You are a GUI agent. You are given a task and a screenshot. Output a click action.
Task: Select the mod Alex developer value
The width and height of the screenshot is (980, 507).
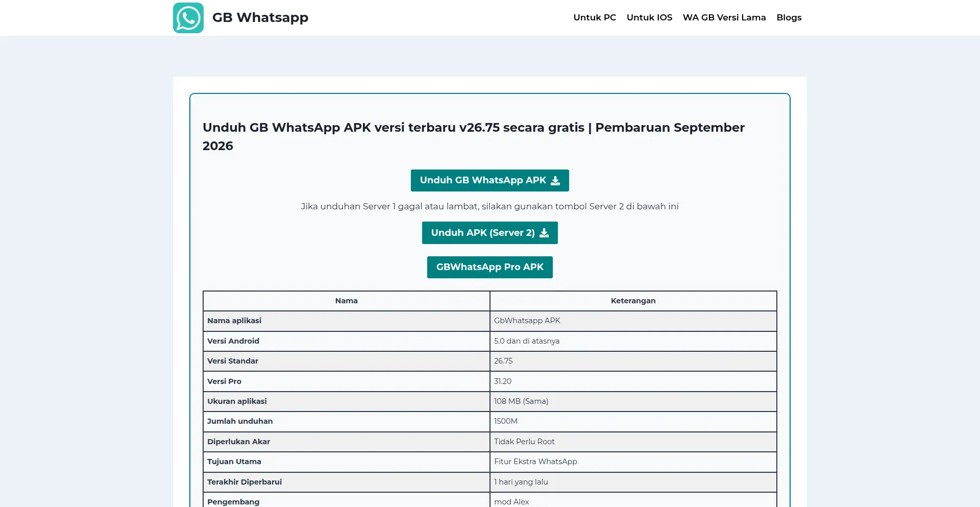point(511,502)
